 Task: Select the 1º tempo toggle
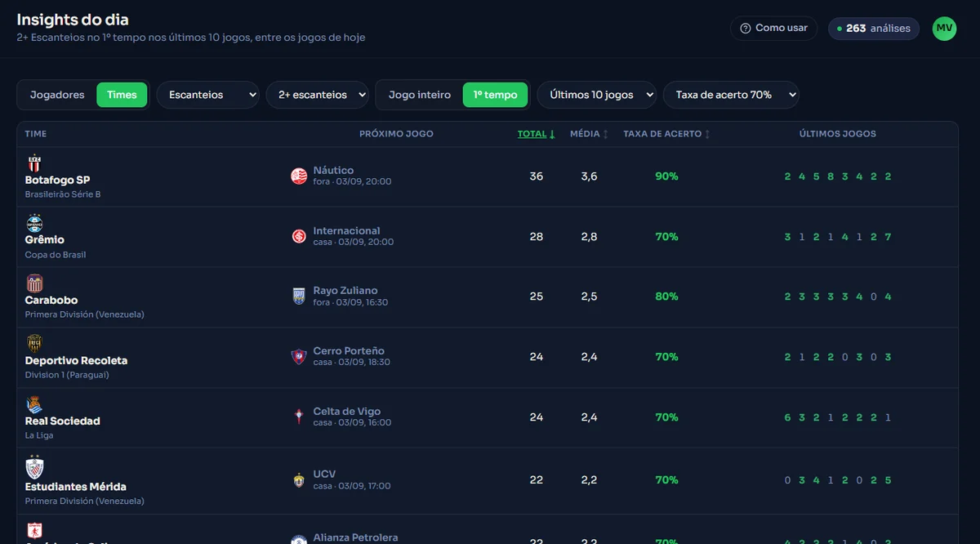point(495,95)
